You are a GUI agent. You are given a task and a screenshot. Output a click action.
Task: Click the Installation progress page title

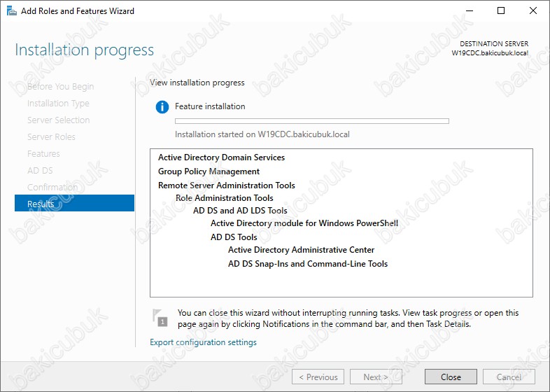[84, 50]
